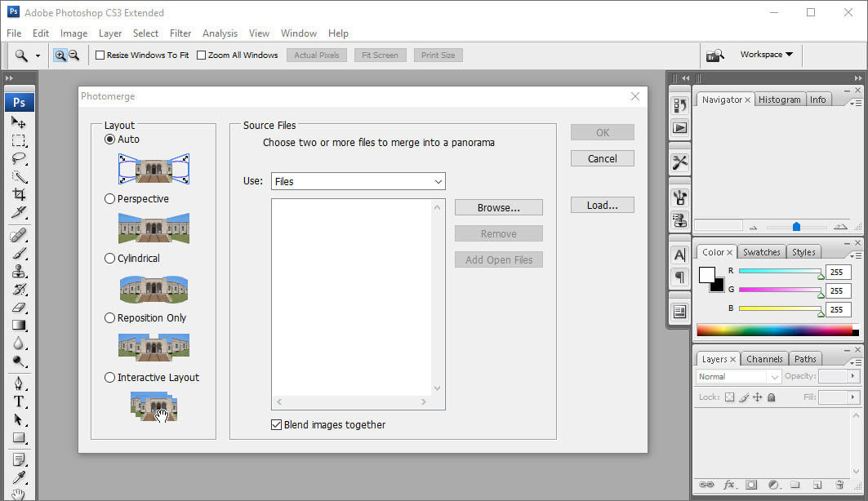The width and height of the screenshot is (868, 501).
Task: Select the Path Selection tool
Action: 19,419
